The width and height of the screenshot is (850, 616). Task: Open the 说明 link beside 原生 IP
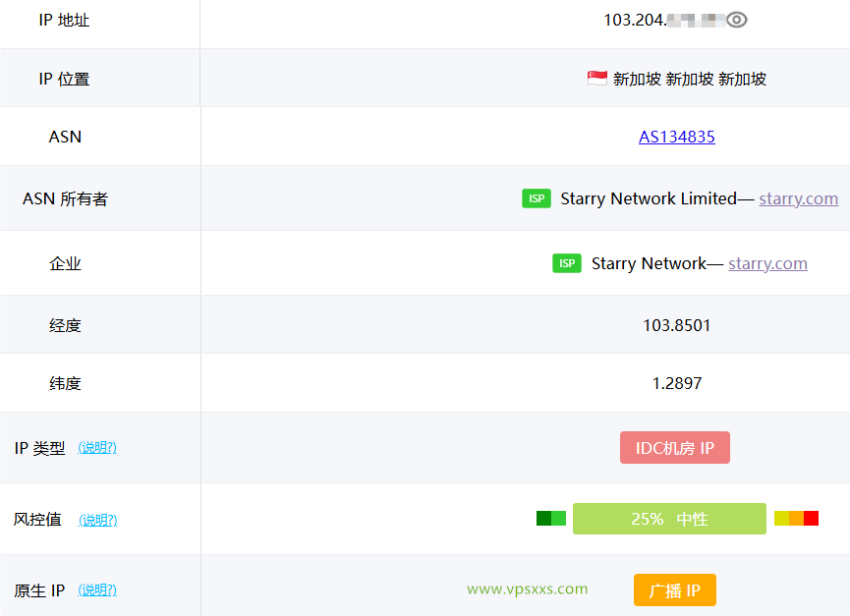tap(98, 590)
